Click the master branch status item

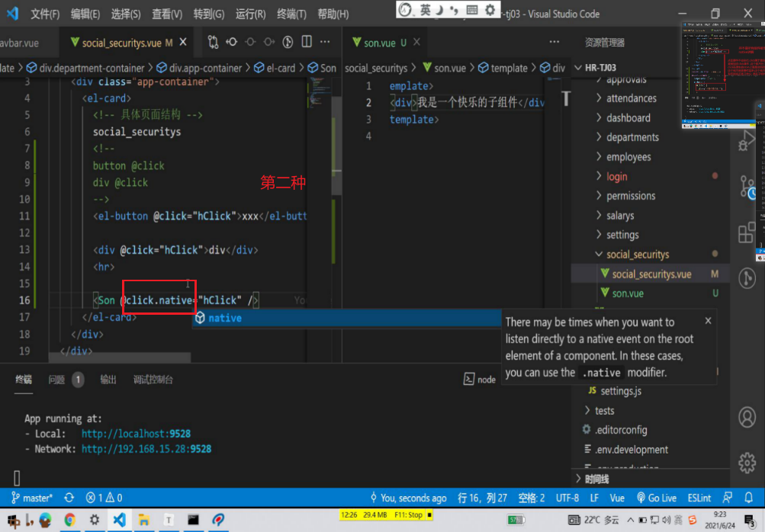(x=32, y=498)
